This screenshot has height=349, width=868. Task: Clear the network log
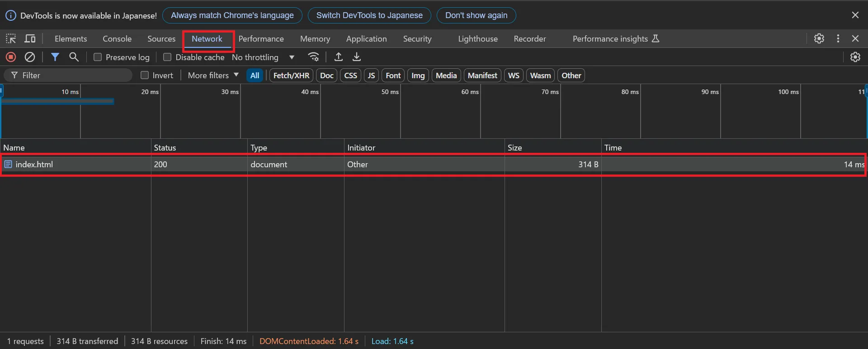tap(30, 57)
